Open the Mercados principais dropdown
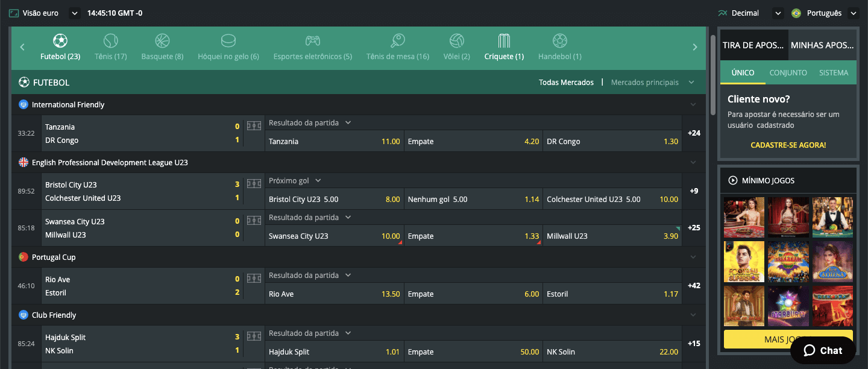The width and height of the screenshot is (868, 369). click(x=653, y=83)
